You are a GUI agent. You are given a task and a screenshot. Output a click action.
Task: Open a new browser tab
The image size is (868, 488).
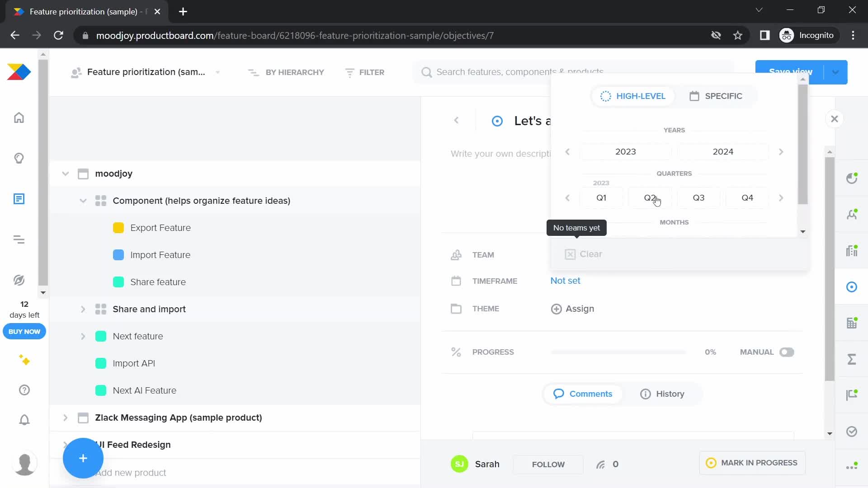[x=183, y=12]
